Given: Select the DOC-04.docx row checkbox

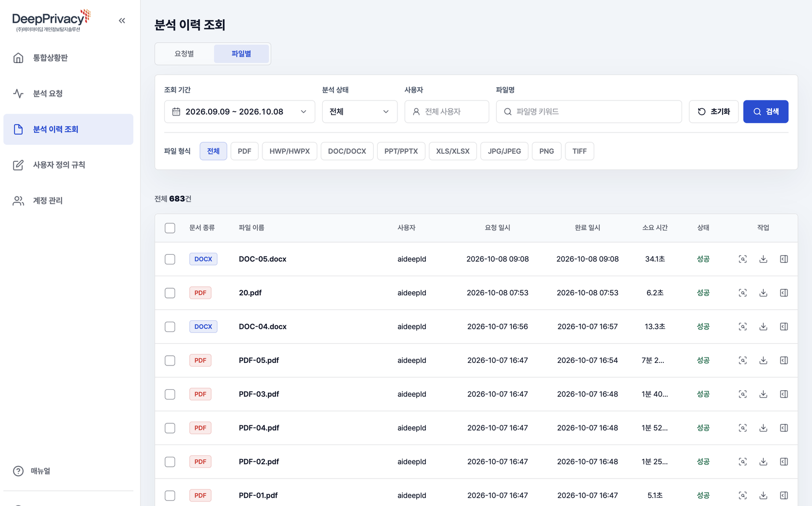Looking at the screenshot, I should pyautogui.click(x=170, y=327).
